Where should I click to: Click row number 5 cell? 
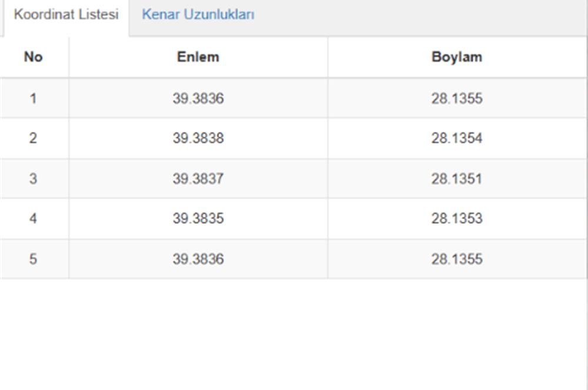34,259
